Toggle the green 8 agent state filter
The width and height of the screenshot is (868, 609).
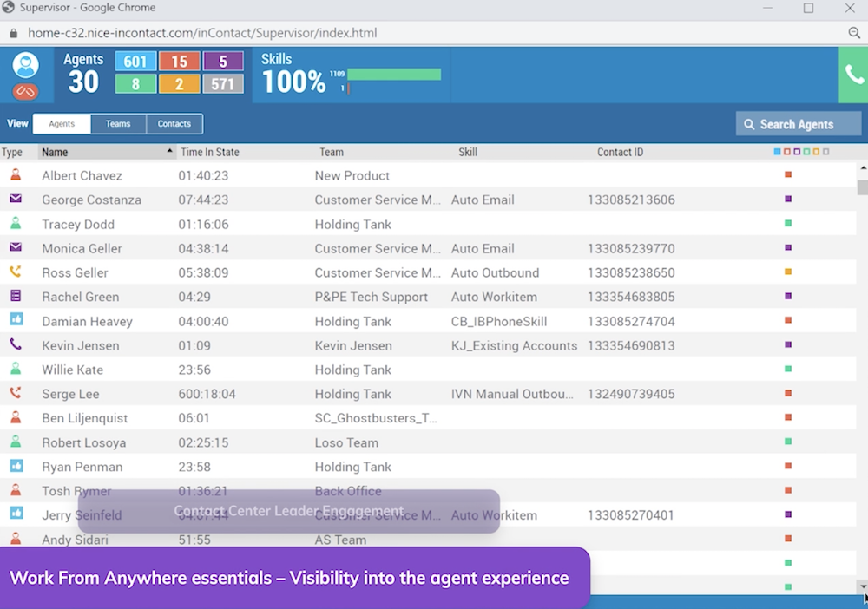click(135, 83)
